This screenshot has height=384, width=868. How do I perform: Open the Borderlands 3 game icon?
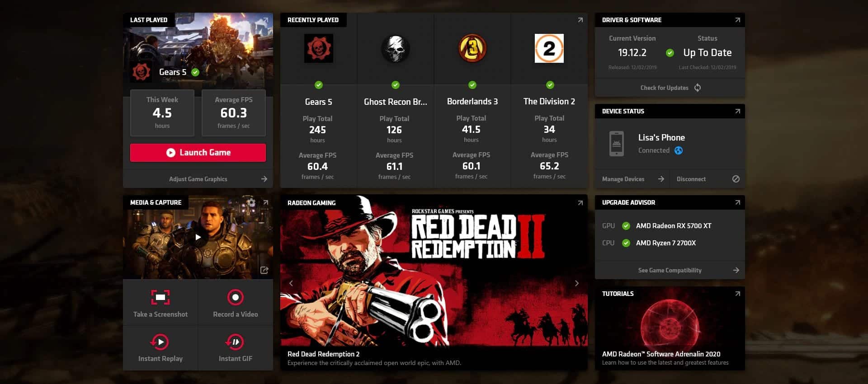472,48
